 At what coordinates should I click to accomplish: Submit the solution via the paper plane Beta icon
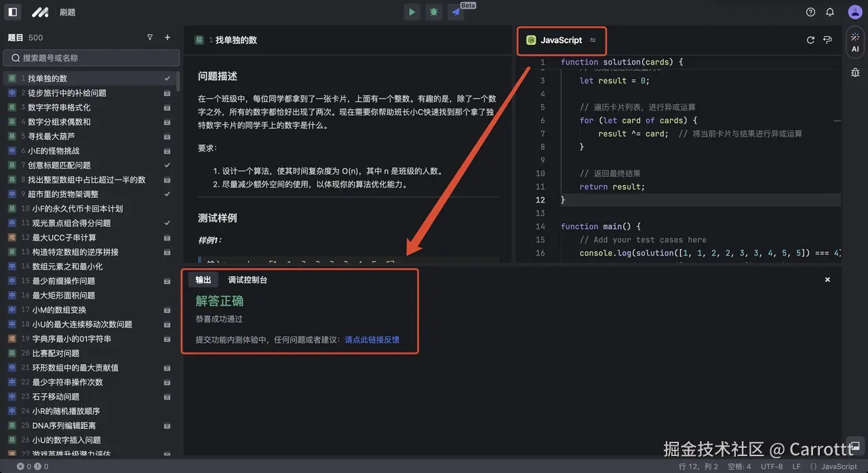pyautogui.click(x=455, y=12)
